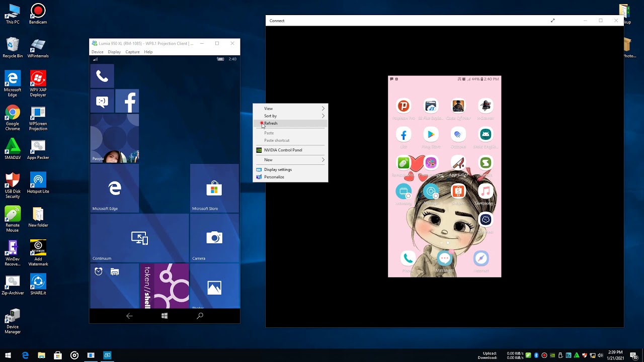Open the Display menu in the Projection Client window
The height and width of the screenshot is (362, 644).
114,52
